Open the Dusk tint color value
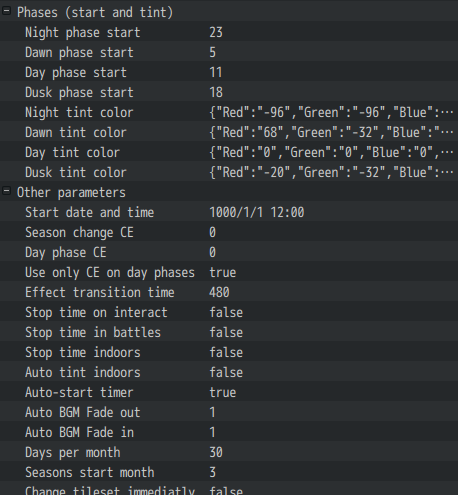458x495 pixels. tap(331, 172)
